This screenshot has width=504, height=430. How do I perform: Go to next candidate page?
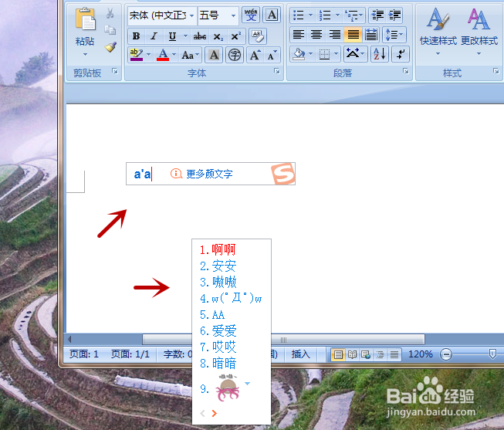(x=215, y=413)
